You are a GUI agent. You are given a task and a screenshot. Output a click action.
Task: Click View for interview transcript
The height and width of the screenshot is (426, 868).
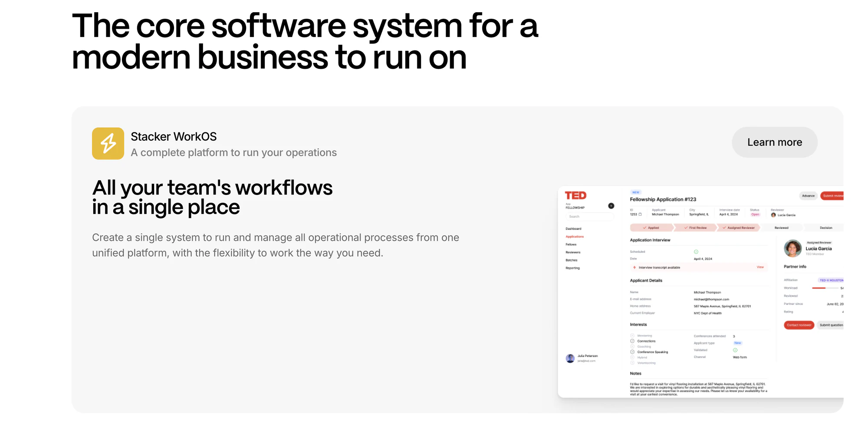[760, 267]
